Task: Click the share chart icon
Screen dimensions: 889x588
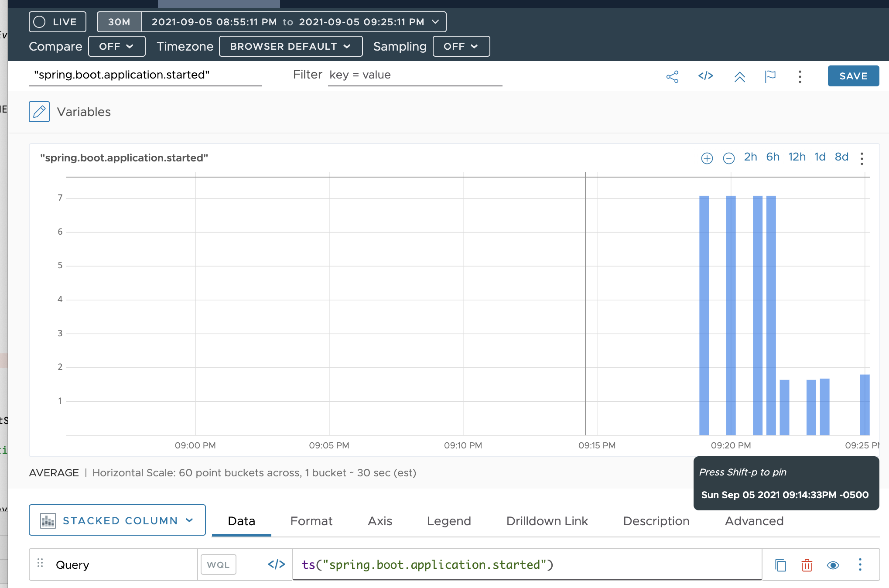Action: point(672,77)
